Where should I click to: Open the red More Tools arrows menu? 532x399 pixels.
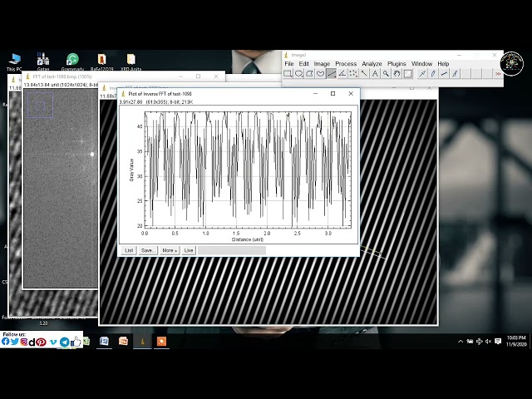pyautogui.click(x=498, y=74)
